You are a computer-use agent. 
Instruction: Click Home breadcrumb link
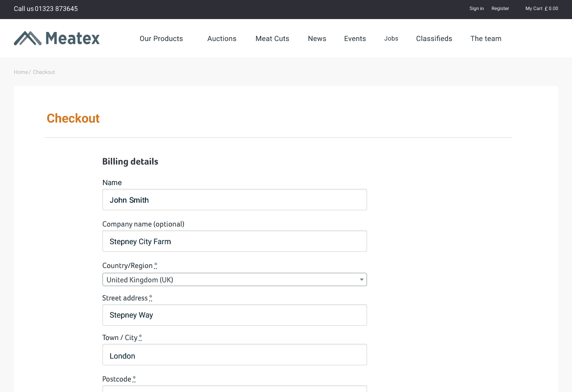[21, 72]
